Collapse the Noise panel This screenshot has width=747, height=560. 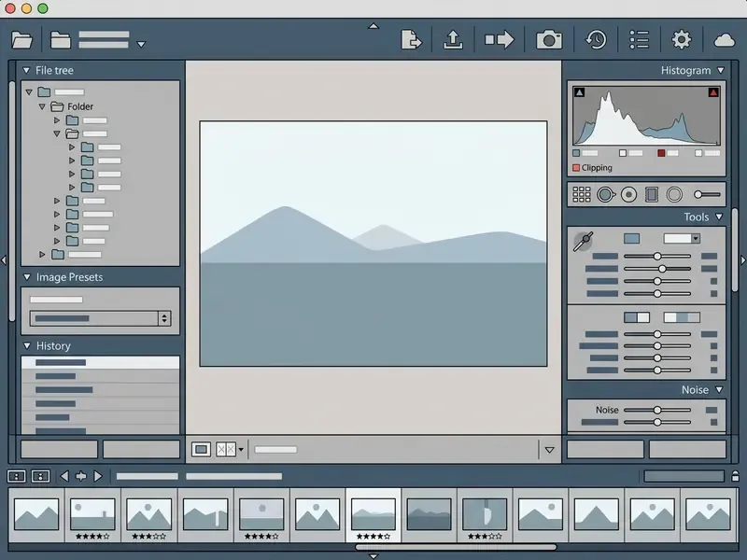[719, 390]
